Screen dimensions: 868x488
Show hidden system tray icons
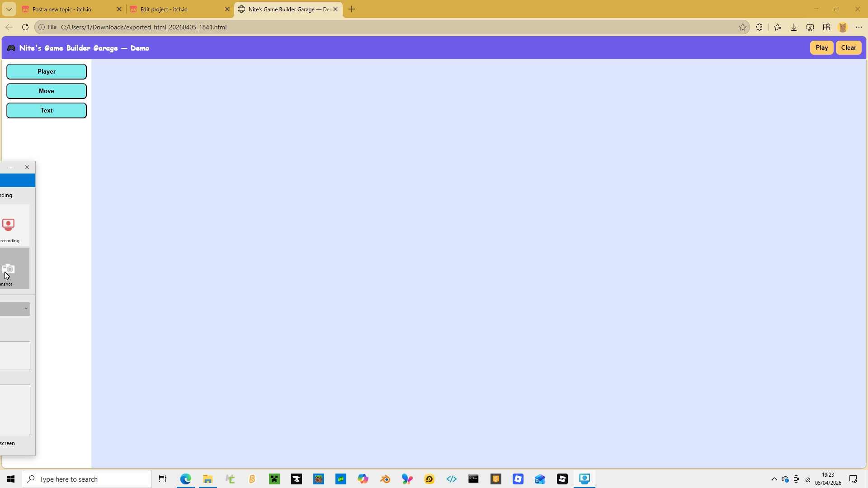pyautogui.click(x=774, y=479)
